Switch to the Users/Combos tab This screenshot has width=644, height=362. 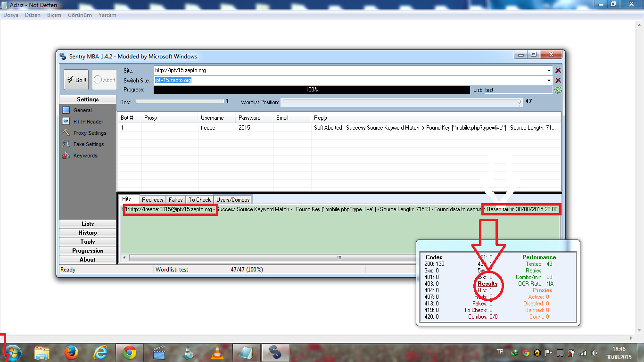(x=233, y=200)
